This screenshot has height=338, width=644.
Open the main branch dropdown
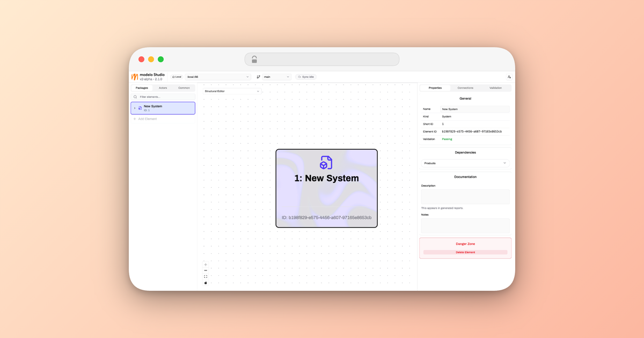coord(277,77)
